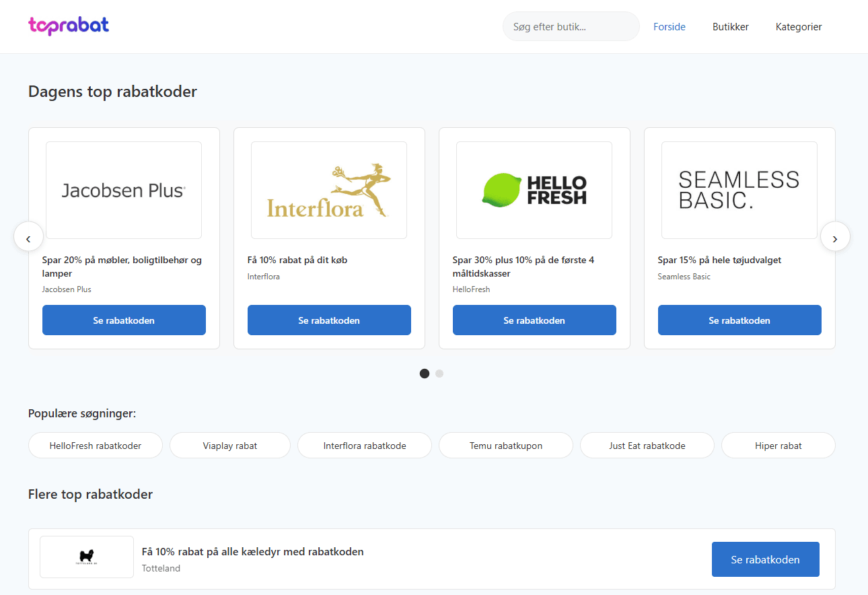Show the Totteland discount code button
This screenshot has width=868, height=595.
(x=765, y=559)
